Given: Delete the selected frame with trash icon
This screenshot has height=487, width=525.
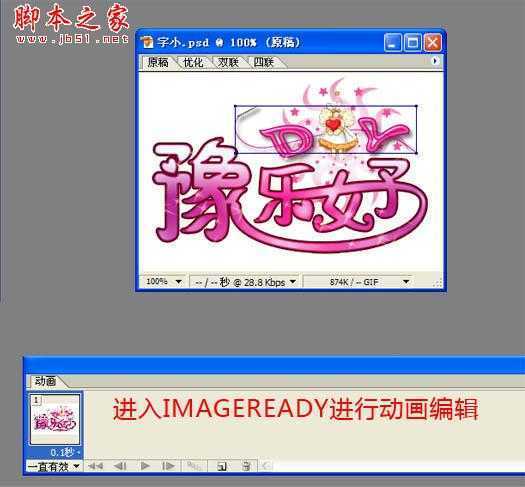Looking at the screenshot, I should (x=246, y=466).
